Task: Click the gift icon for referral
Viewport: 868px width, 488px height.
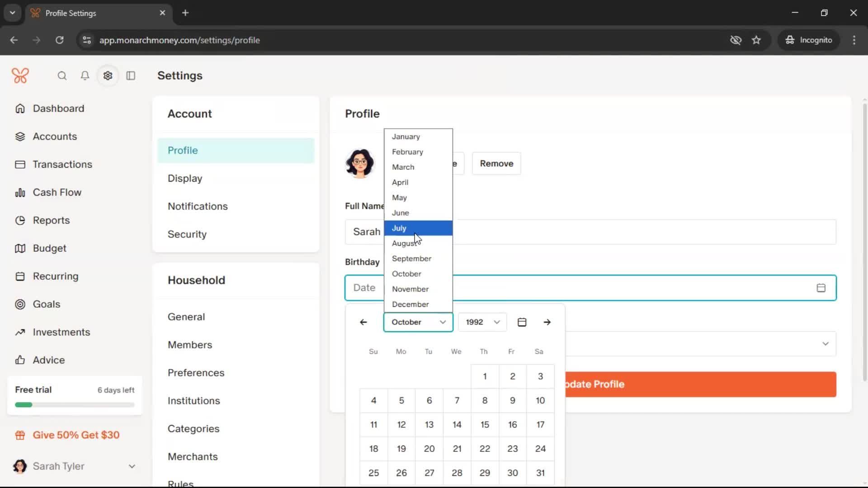Action: click(20, 435)
